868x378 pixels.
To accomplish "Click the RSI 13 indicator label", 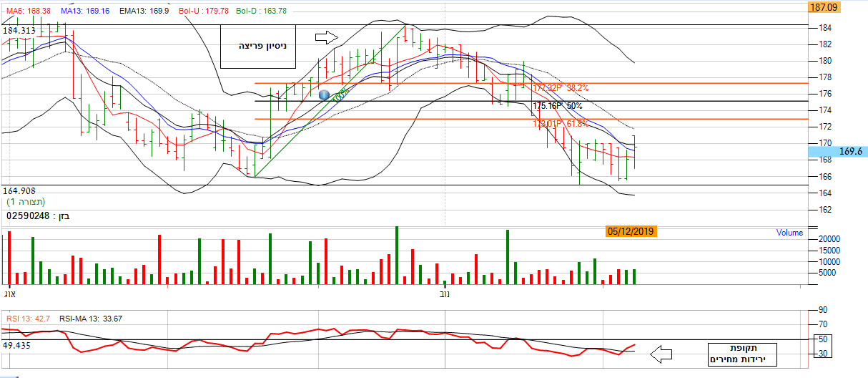I will click(28, 319).
